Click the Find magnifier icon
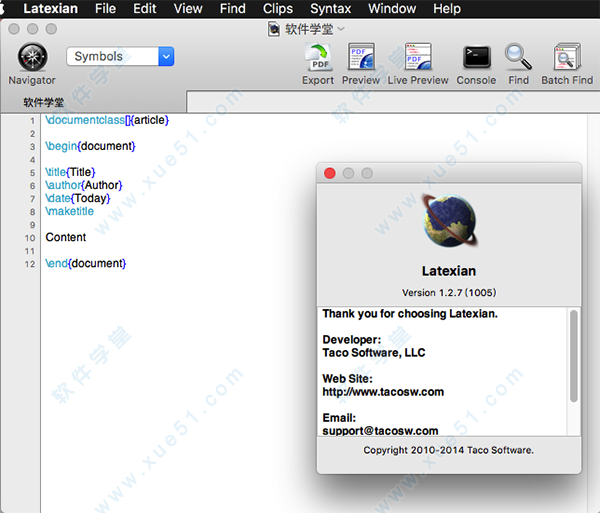Screen dimensions: 600x513 518,57
